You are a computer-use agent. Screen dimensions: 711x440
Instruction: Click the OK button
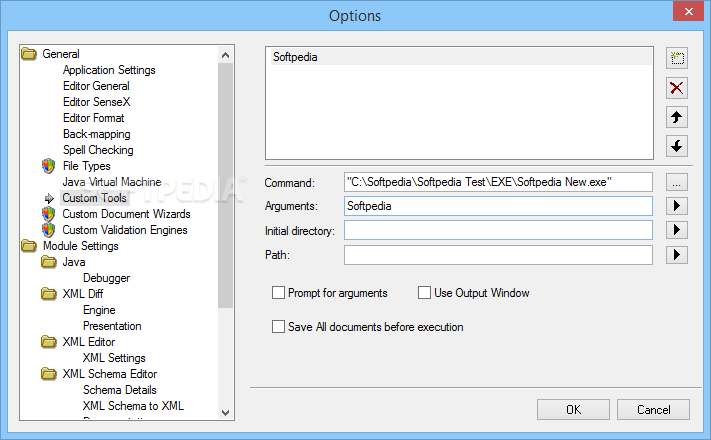tap(573, 410)
